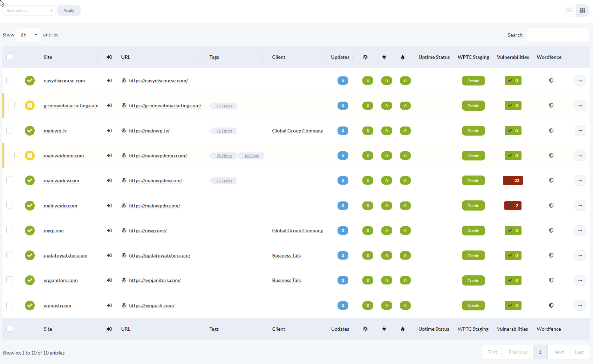Click WordPress icon beside wpjanitors.com URL

click(124, 280)
